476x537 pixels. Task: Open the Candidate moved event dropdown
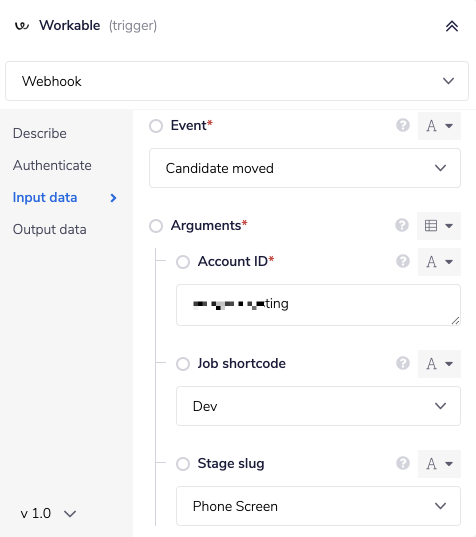tap(305, 168)
